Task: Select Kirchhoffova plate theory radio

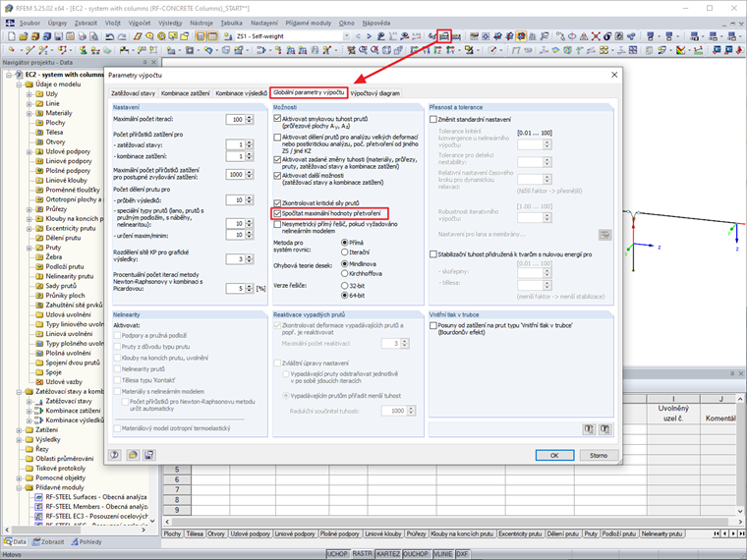Action: coord(344,273)
